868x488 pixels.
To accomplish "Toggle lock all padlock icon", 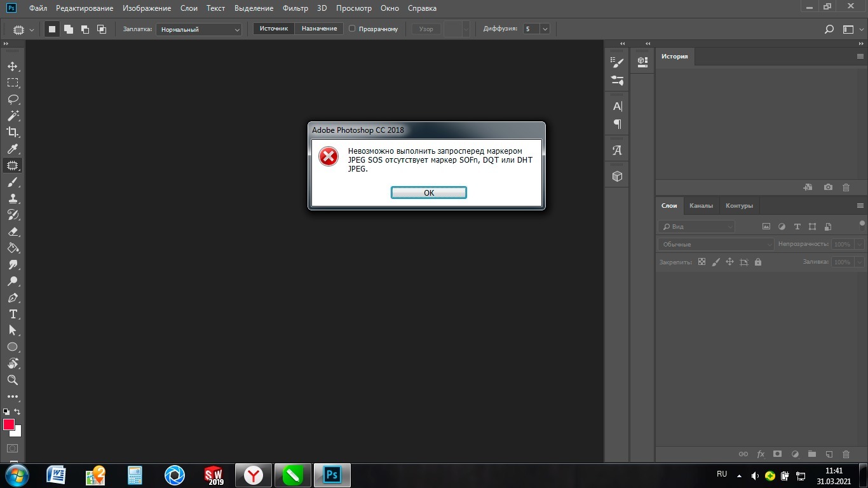I will coord(758,262).
